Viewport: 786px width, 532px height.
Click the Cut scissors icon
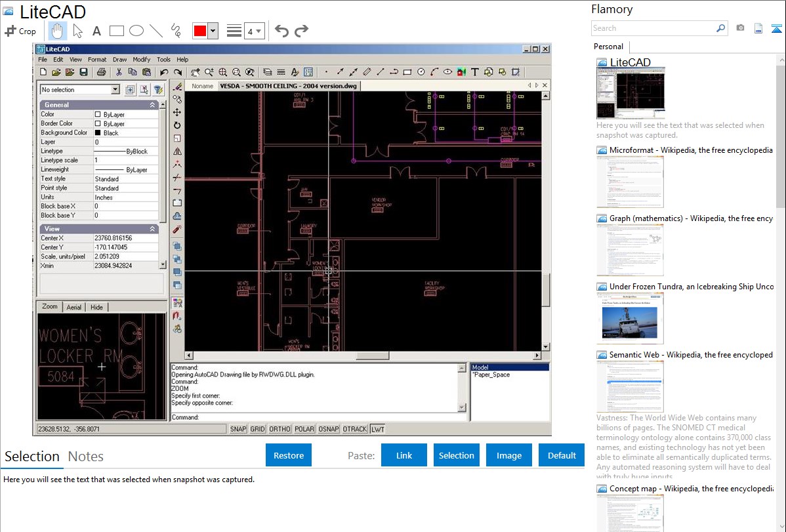click(x=119, y=72)
